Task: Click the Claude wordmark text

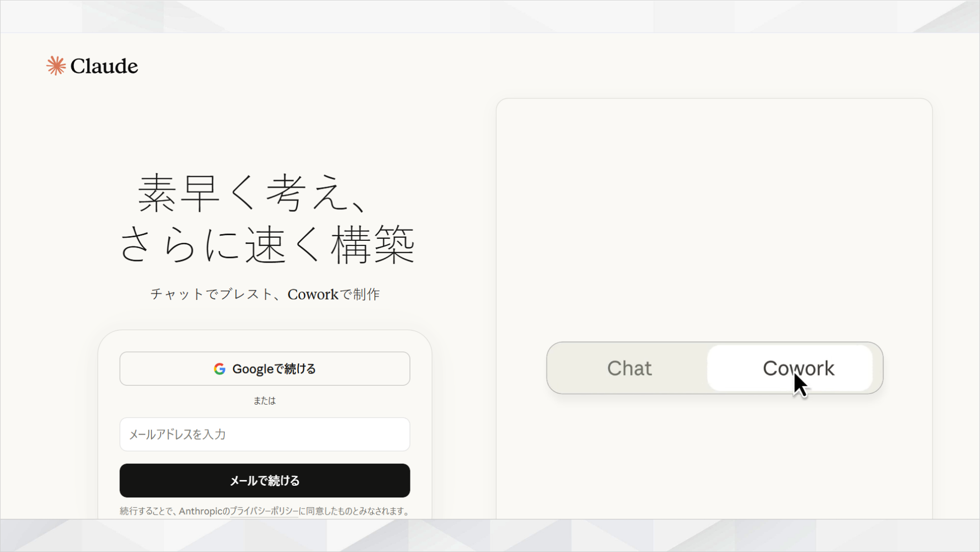Action: coord(104,66)
